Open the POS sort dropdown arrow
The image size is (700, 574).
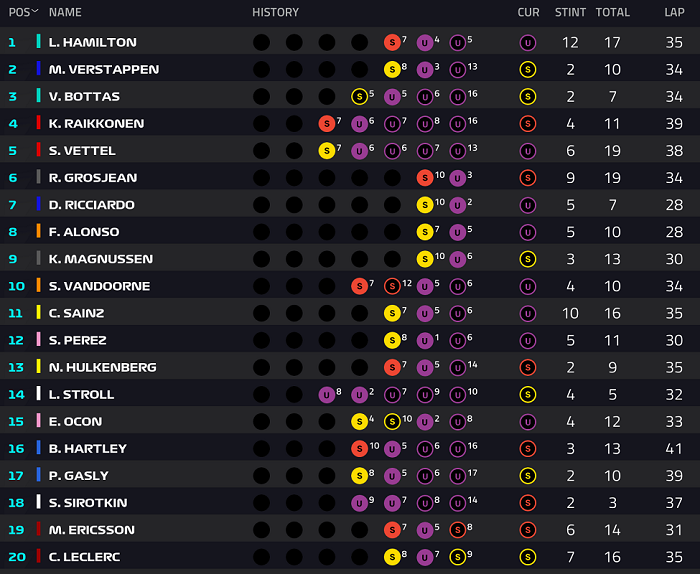coord(35,11)
